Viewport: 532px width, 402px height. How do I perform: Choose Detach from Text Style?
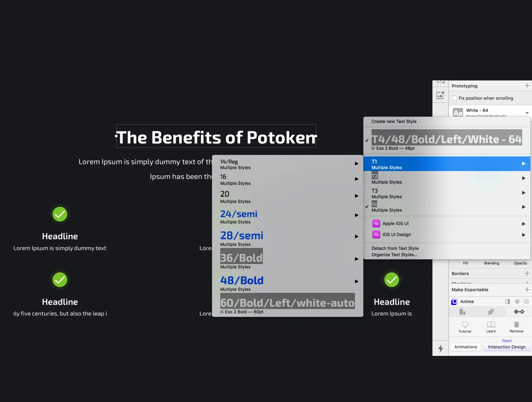click(x=395, y=248)
